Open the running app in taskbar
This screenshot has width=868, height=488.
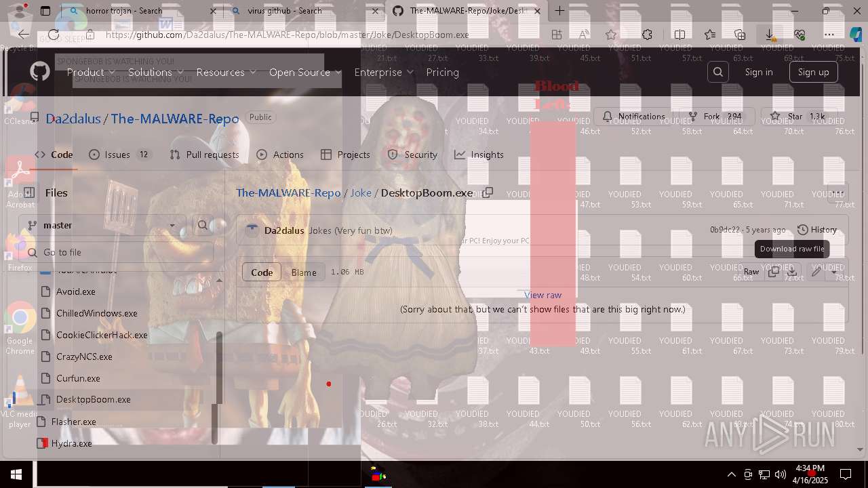[x=378, y=474]
